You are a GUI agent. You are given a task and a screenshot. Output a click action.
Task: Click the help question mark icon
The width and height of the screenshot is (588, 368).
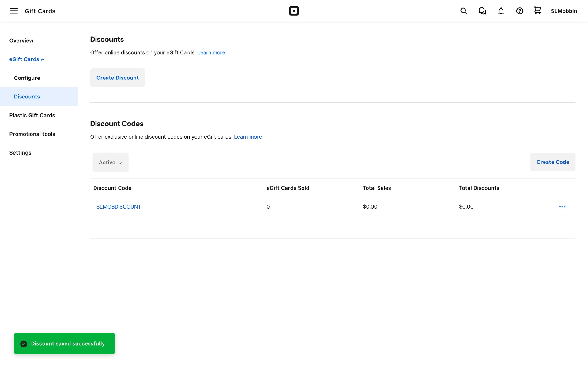pos(519,11)
